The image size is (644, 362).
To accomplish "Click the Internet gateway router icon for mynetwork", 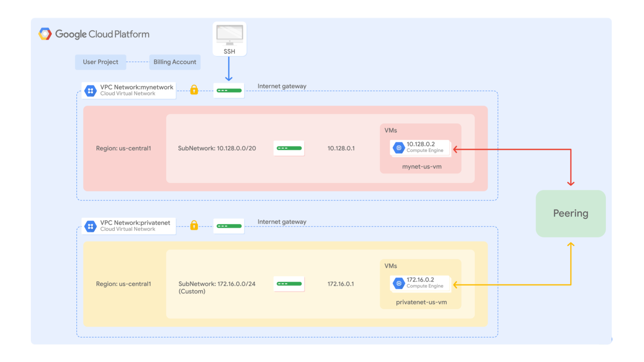I will pos(229,90).
